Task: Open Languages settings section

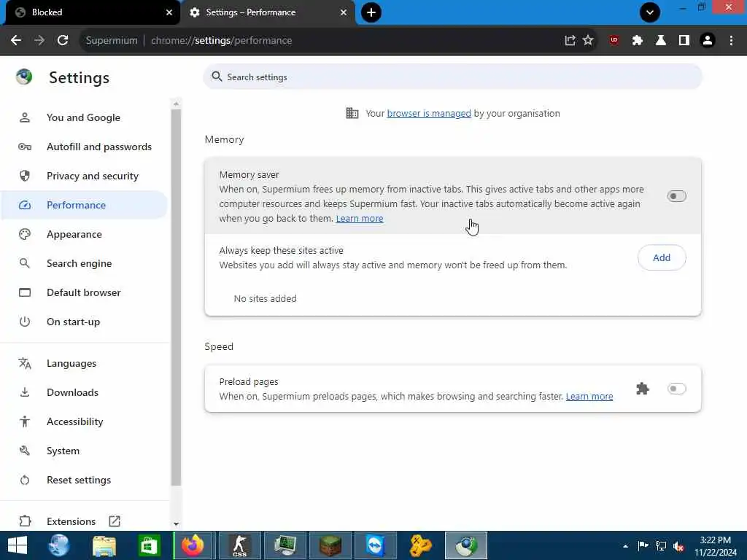Action: click(x=84, y=363)
